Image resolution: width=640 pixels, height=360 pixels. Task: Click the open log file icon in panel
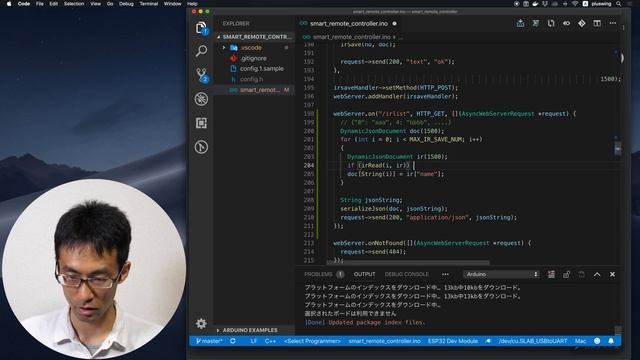click(x=582, y=274)
